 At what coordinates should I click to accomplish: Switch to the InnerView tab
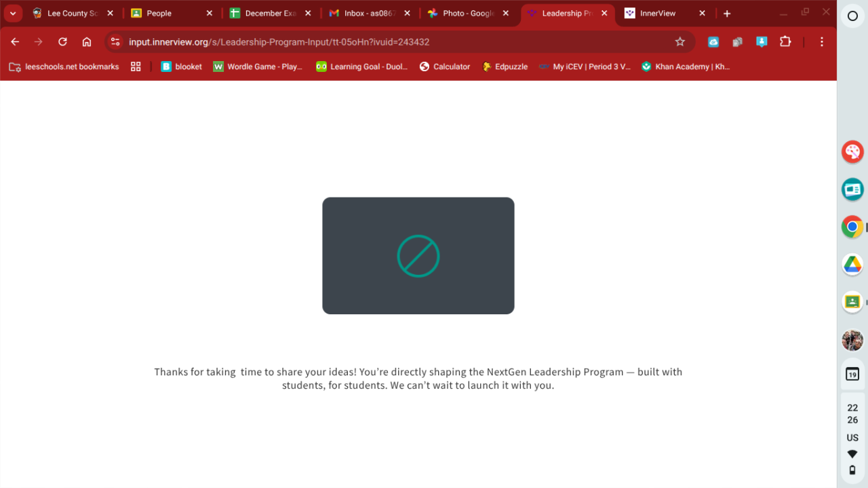tap(665, 13)
